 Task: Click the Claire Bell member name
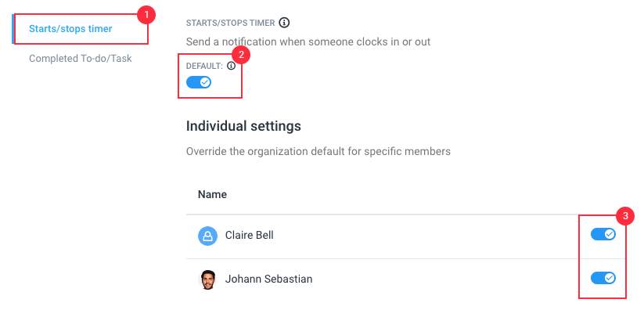point(250,235)
